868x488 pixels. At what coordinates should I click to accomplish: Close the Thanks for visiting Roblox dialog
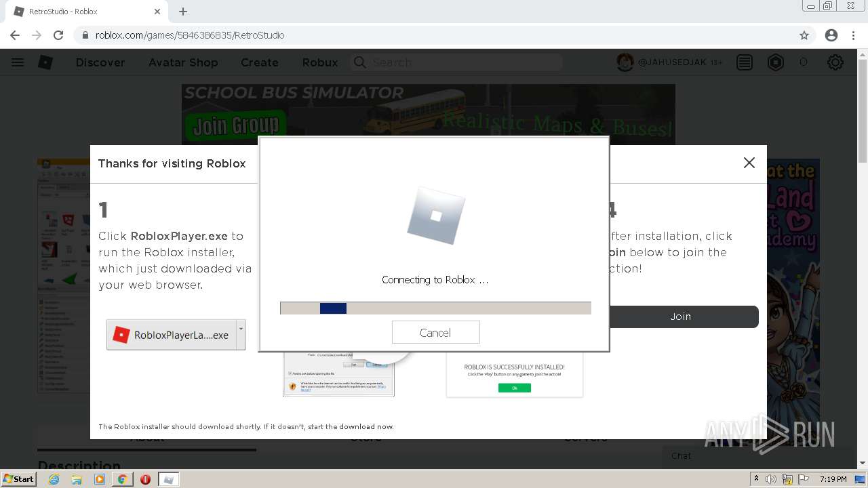[x=749, y=163]
